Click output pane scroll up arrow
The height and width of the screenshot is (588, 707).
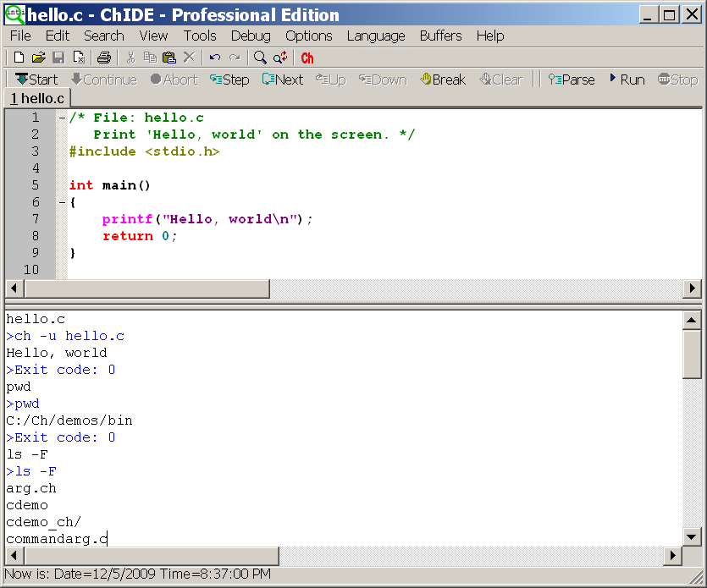692,321
